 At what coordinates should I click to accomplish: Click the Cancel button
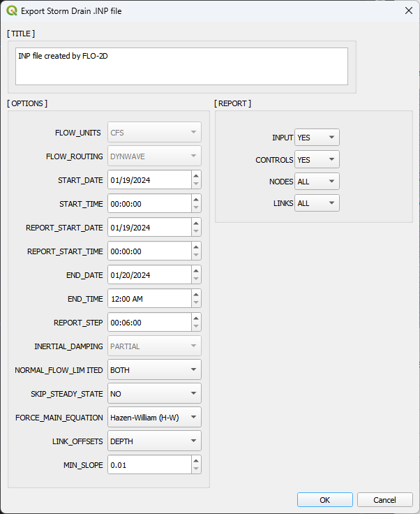[384, 500]
